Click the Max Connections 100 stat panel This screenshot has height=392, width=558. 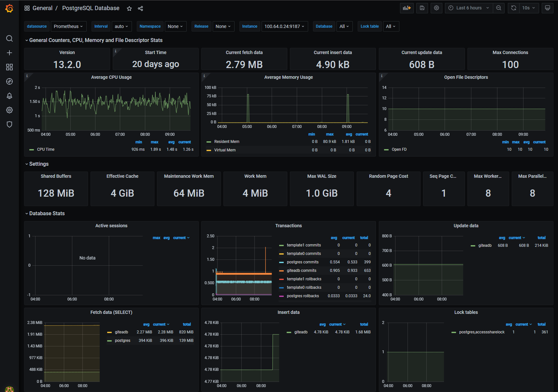point(510,59)
